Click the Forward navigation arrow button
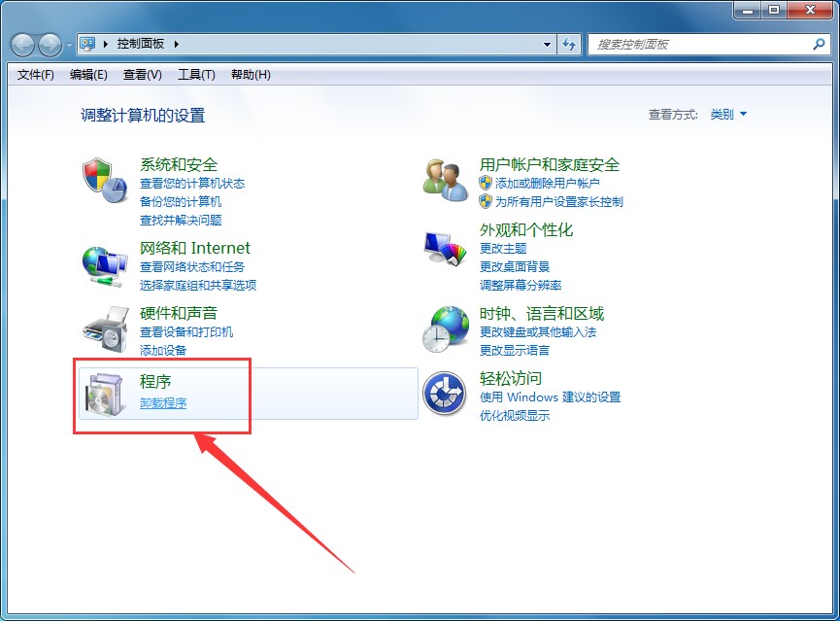 click(50, 45)
